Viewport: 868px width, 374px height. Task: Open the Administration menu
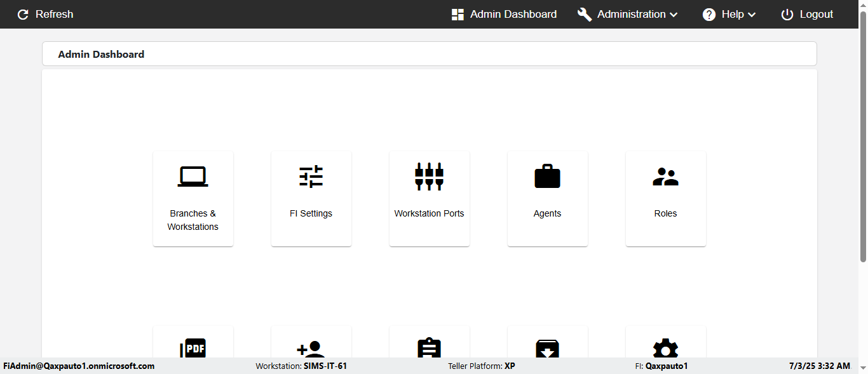(x=628, y=14)
